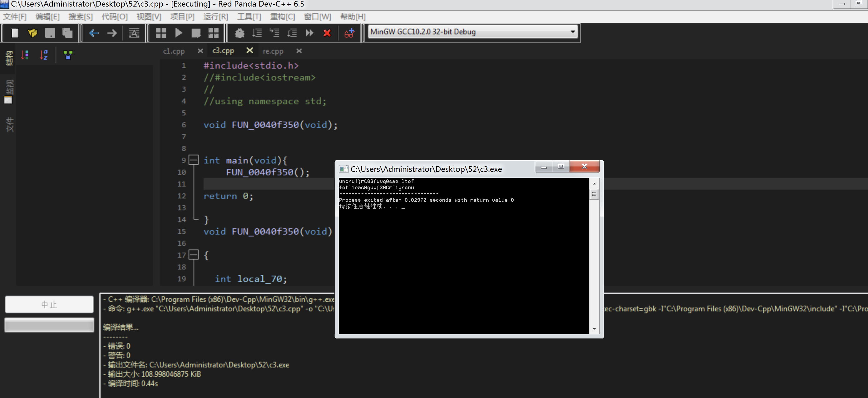Click the Save file toolbar icon
This screenshot has height=398, width=868.
pos(50,33)
